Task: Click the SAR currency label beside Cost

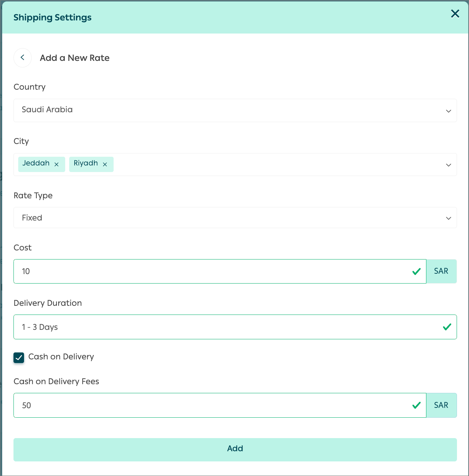Action: click(441, 271)
